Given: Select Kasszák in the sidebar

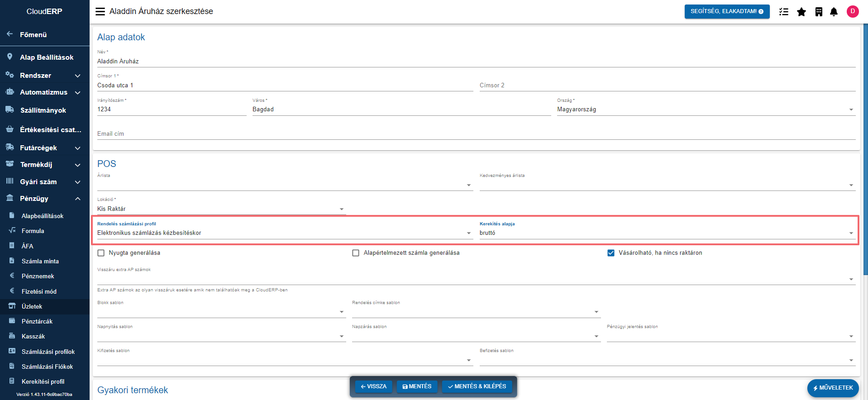Looking at the screenshot, I should coord(33,336).
